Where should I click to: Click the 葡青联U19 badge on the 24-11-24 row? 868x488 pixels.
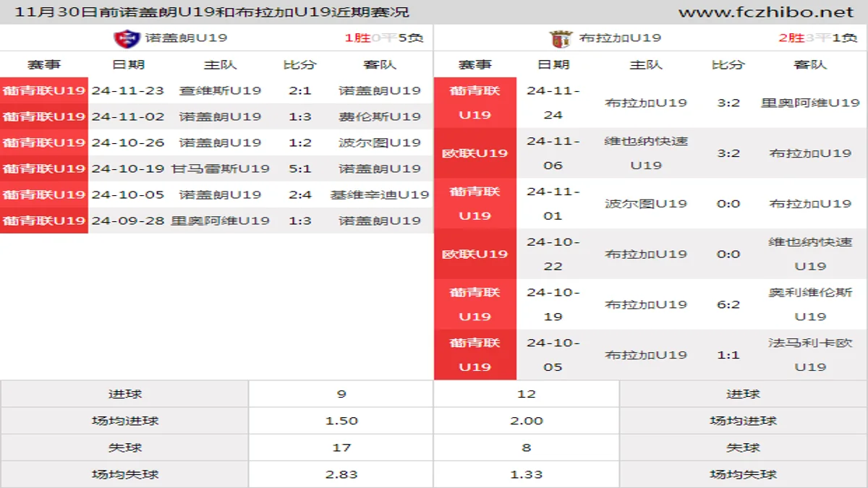tap(475, 103)
